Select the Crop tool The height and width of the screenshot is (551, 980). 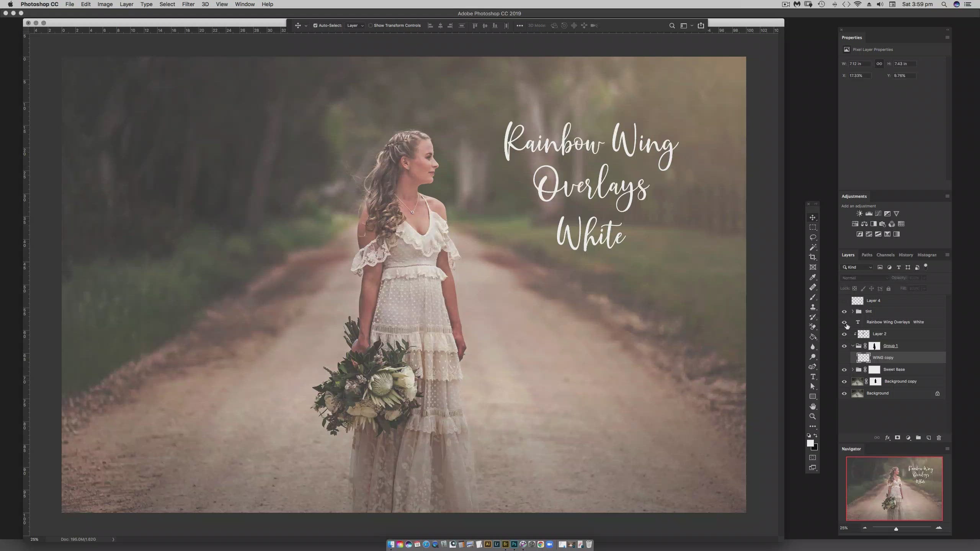coord(813,257)
